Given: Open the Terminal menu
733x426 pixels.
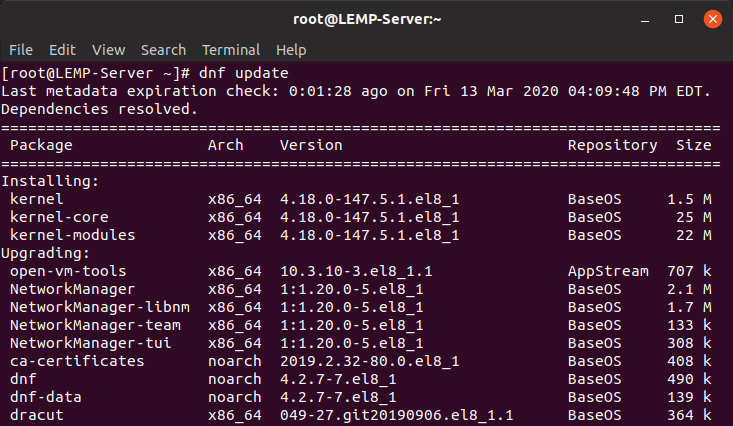Looking at the screenshot, I should [231, 50].
